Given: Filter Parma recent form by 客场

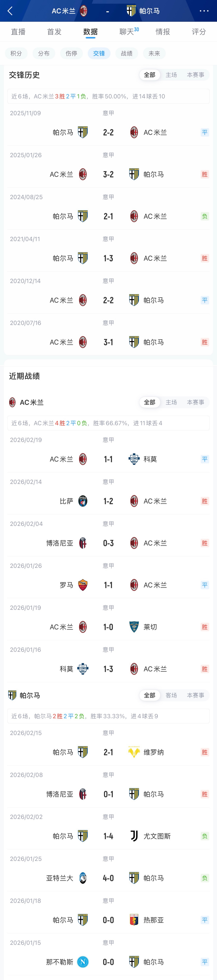Looking at the screenshot, I should click(x=171, y=695).
